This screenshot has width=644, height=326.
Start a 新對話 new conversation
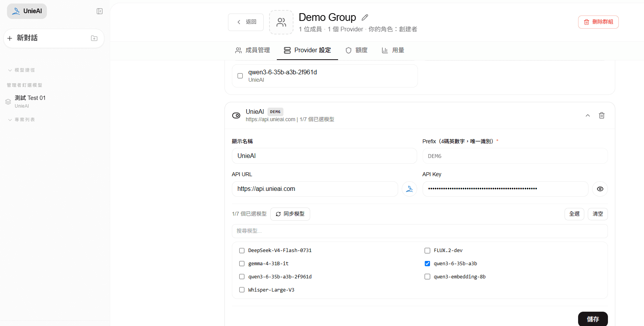[x=54, y=38]
